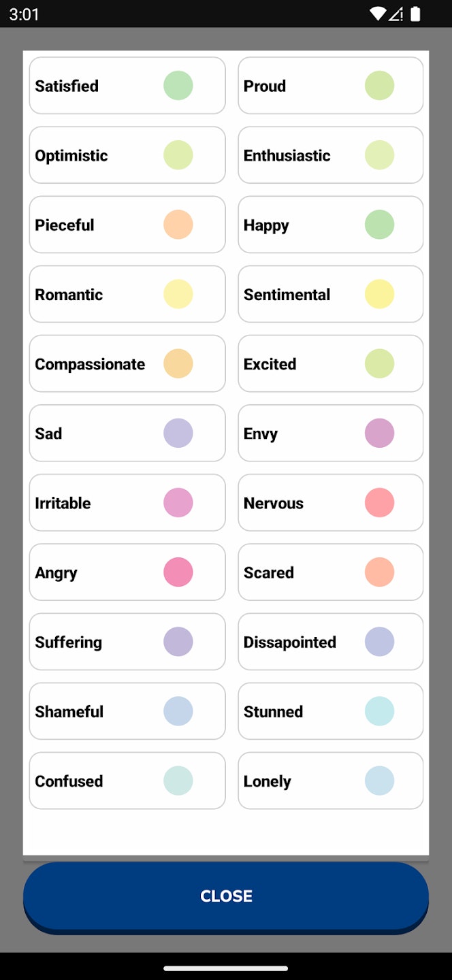
Task: Tap the yellow circle next to Sentimental
Action: tap(380, 294)
